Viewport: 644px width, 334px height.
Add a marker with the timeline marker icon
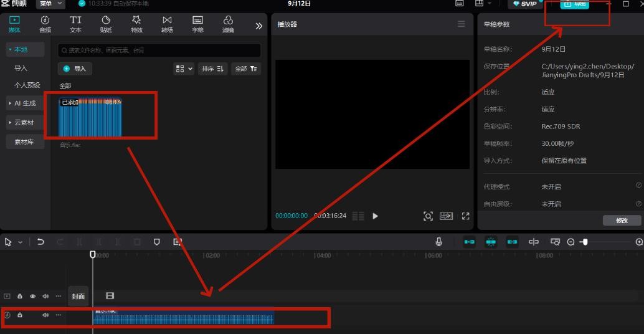[157, 242]
